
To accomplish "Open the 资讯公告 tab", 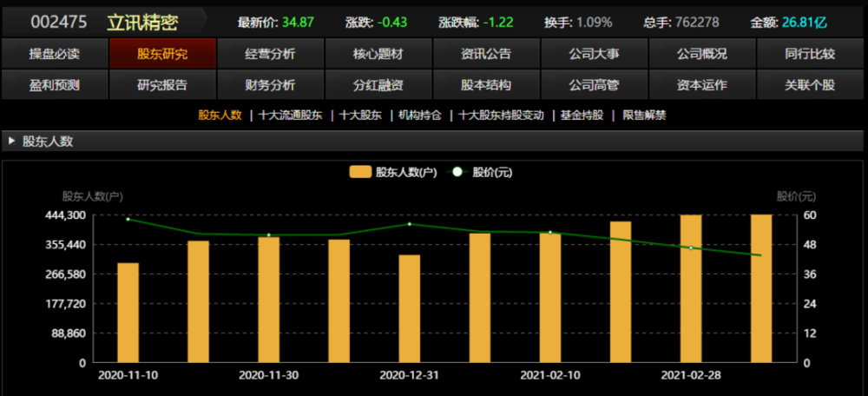I will pyautogui.click(x=486, y=54).
